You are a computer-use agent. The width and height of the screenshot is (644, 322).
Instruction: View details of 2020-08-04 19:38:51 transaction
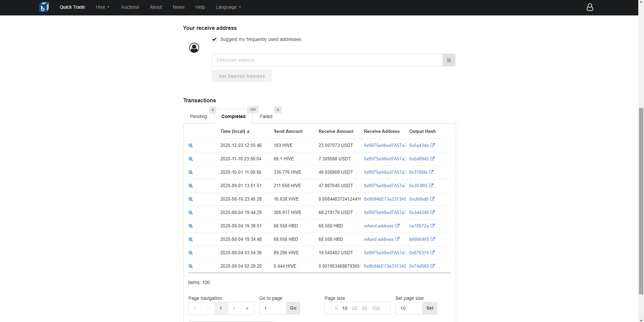pyautogui.click(x=191, y=226)
